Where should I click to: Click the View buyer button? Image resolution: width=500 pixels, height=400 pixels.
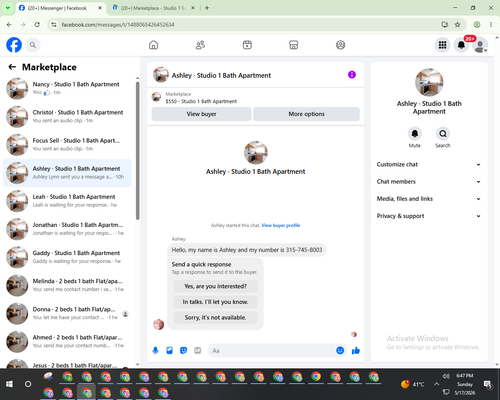coord(201,114)
